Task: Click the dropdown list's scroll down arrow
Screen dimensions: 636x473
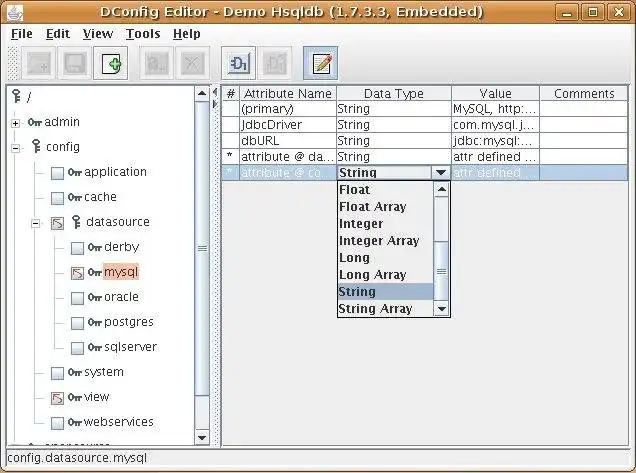Action: [442, 309]
